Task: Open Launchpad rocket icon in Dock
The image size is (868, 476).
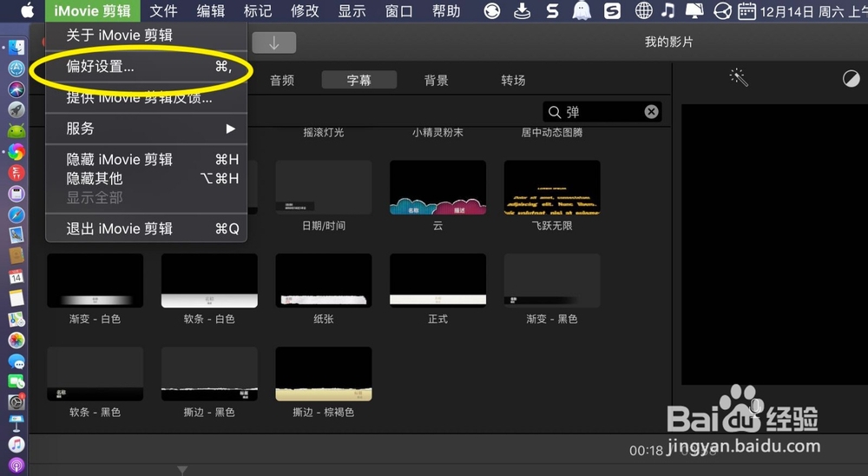Action: (x=16, y=109)
